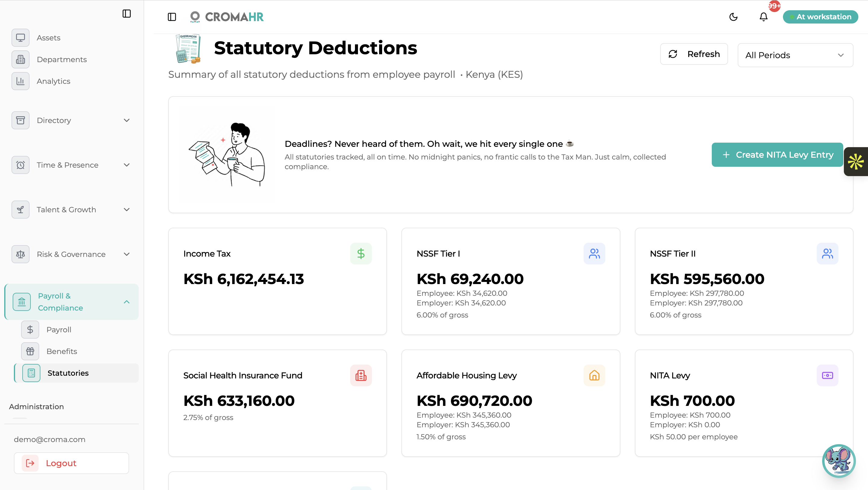The height and width of the screenshot is (490, 868).
Task: Click the CromaHR logo
Action: (227, 17)
